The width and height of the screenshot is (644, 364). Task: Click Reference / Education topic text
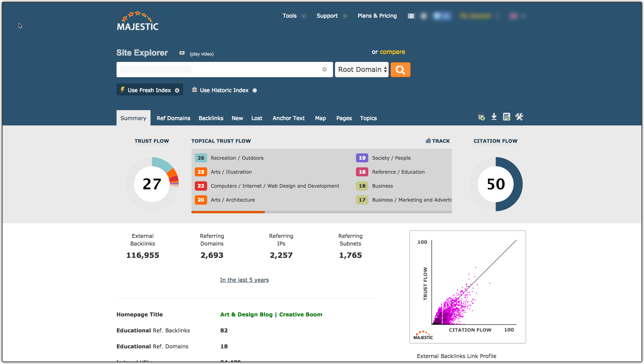pos(399,172)
